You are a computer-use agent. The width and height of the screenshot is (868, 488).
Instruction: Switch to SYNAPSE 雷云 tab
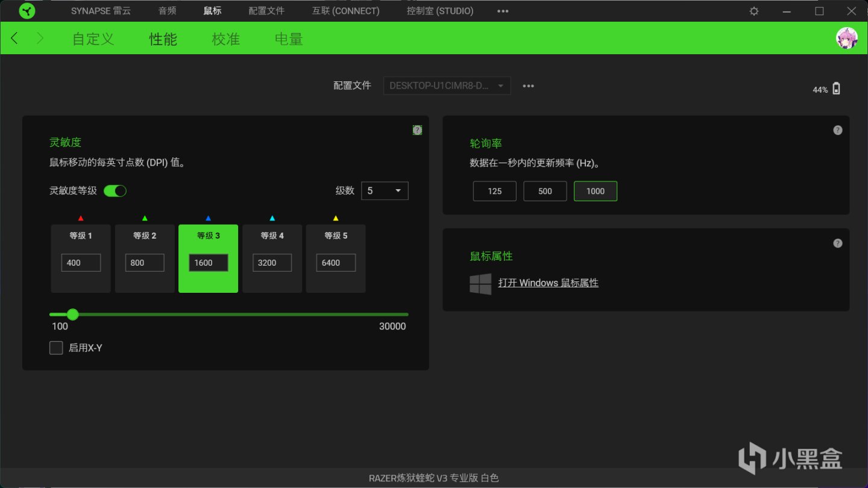(x=101, y=11)
